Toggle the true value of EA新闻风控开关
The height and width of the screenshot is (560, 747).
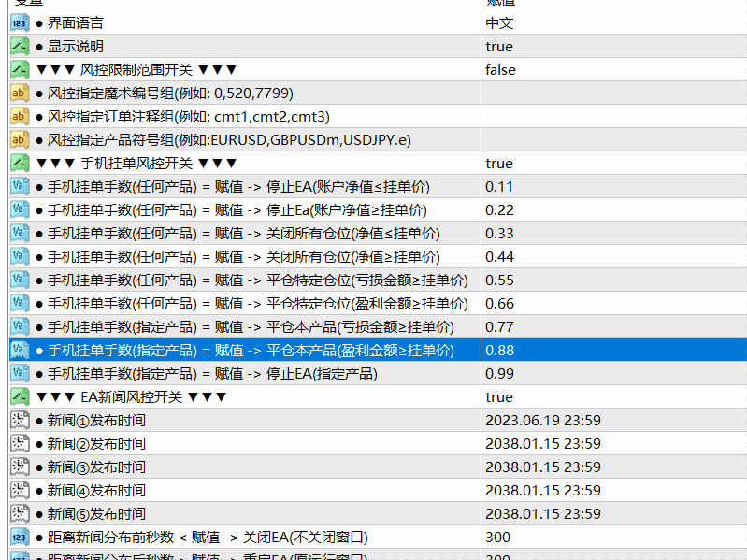pyautogui.click(x=499, y=396)
